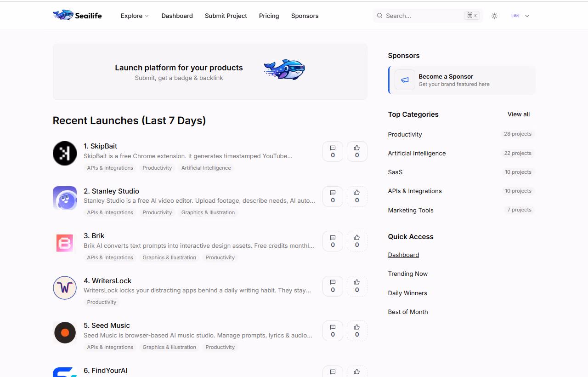Open the Become a Sponsor card
This screenshot has height=377, width=588.
coord(462,80)
